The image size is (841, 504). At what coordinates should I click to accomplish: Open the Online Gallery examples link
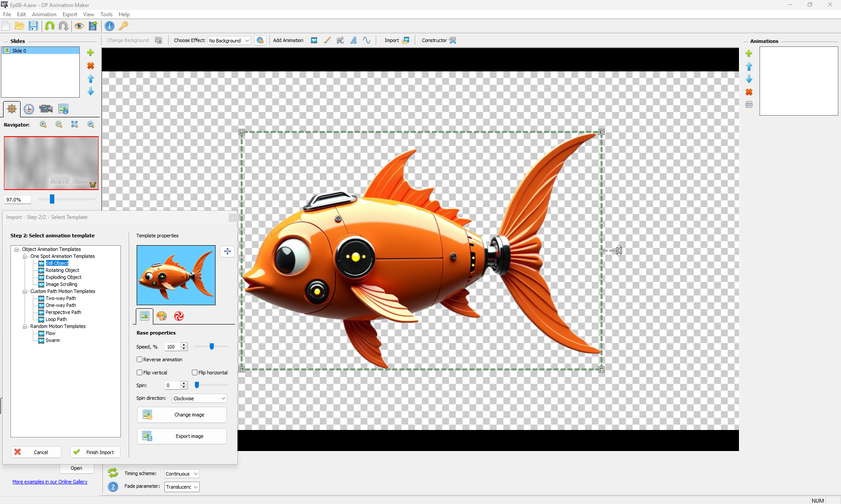[50, 482]
